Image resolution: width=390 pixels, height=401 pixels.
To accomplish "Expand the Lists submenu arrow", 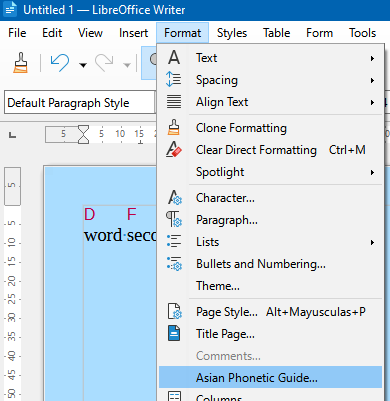I will [x=372, y=242].
